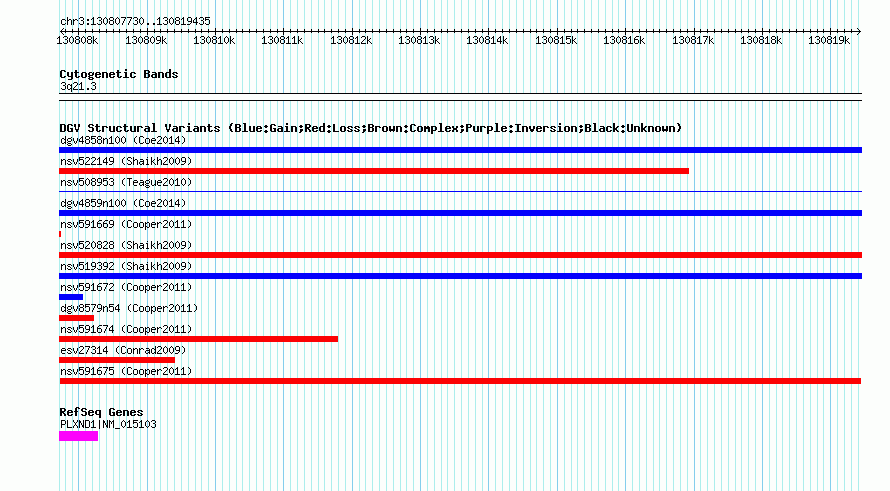
Task: Click the nsv519392 (Shaikh2009) blue bar
Action: click(460, 276)
